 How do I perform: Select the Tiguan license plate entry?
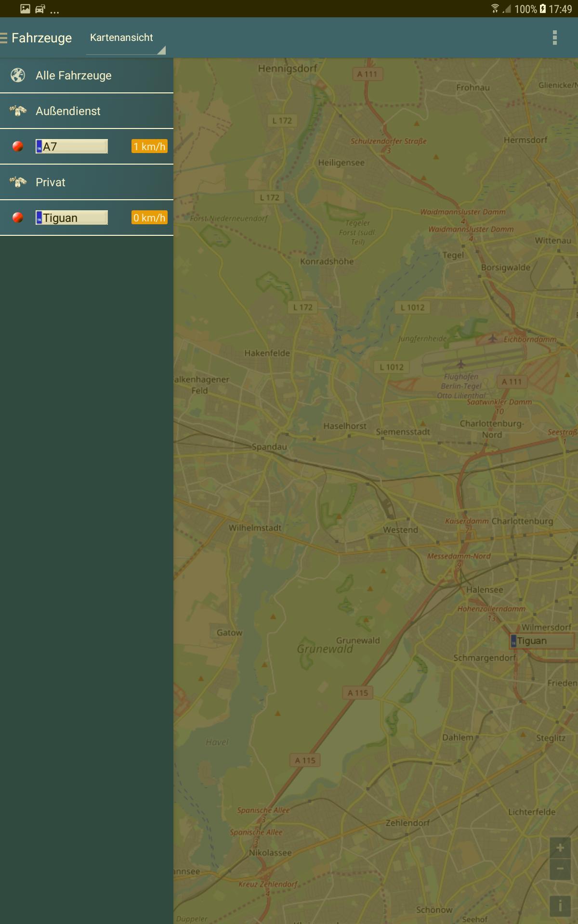[x=72, y=218]
